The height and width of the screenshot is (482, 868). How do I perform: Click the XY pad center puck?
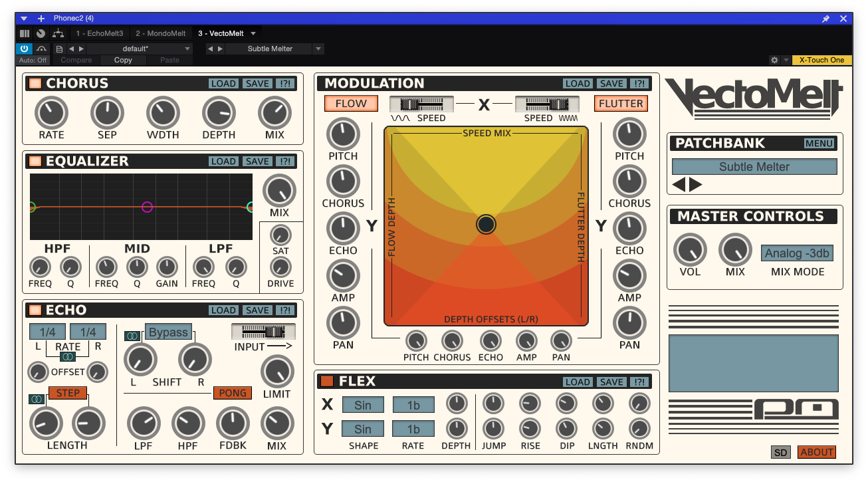tap(486, 225)
